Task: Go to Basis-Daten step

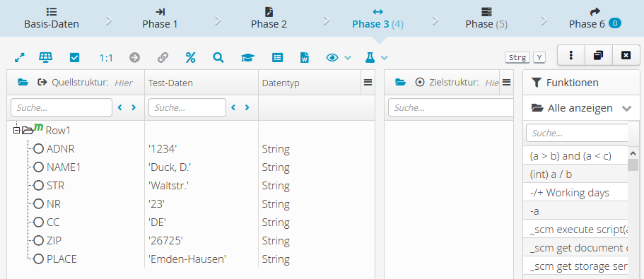Action: click(52, 18)
